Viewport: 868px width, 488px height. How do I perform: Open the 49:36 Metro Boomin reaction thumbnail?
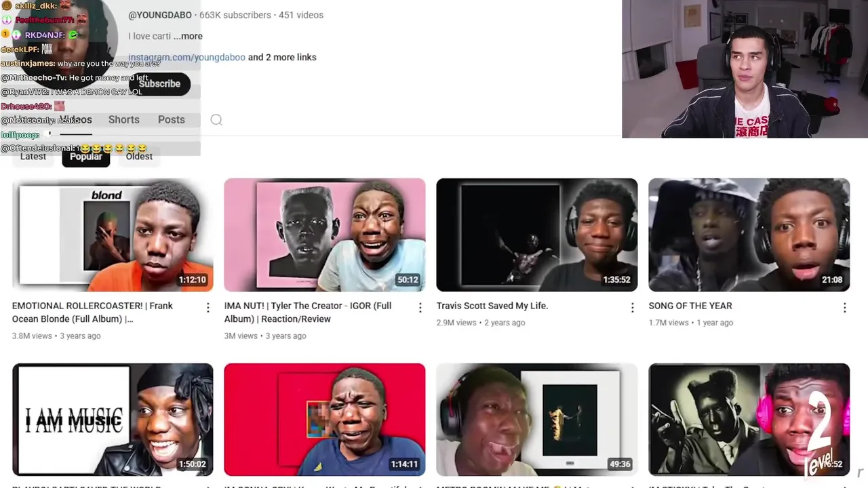coord(537,420)
